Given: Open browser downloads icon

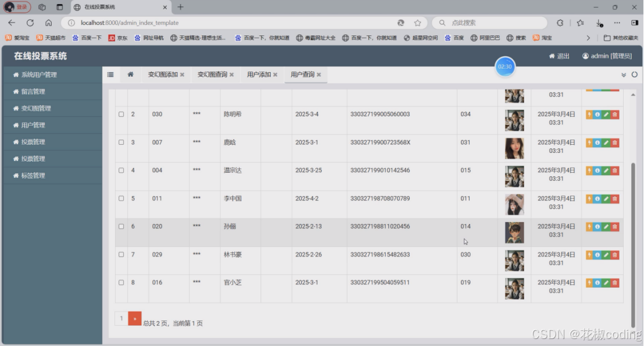Looking at the screenshot, I should click(x=599, y=23).
